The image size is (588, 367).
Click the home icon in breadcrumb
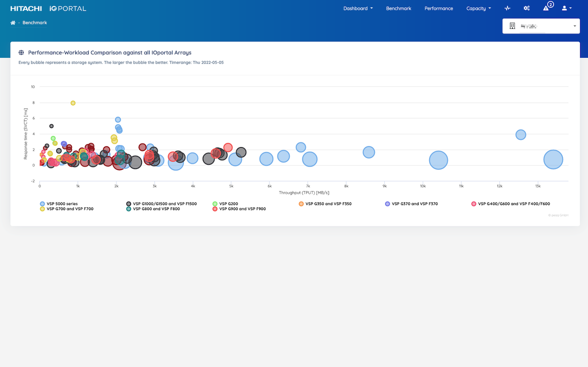[13, 23]
